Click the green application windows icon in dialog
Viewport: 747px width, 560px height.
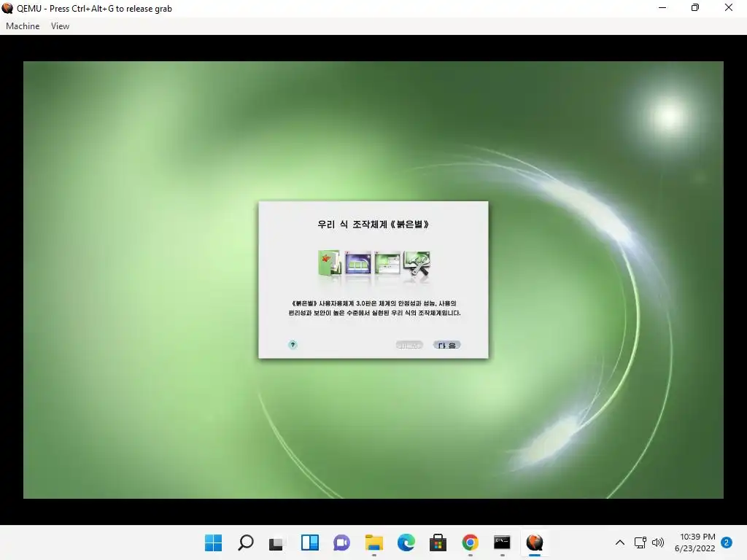(387, 262)
